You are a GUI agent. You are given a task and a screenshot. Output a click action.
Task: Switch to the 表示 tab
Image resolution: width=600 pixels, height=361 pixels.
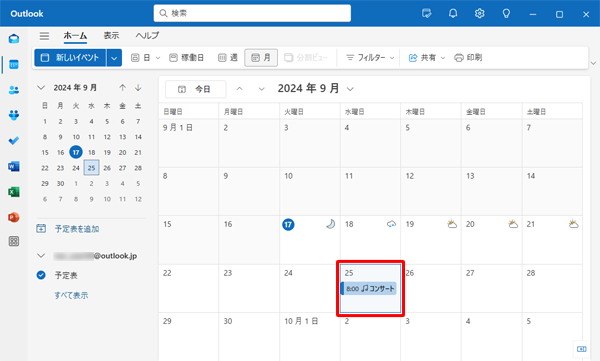pyautogui.click(x=111, y=36)
